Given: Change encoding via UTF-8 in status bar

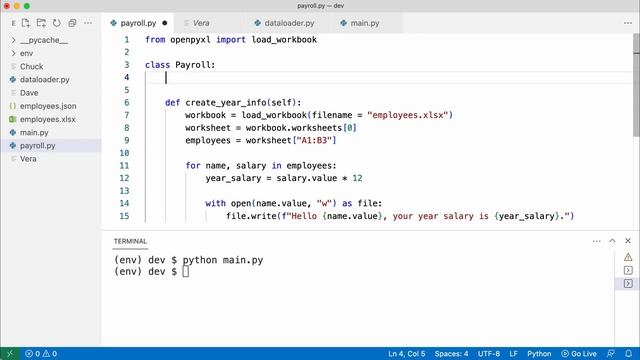Looking at the screenshot, I should (x=489, y=353).
